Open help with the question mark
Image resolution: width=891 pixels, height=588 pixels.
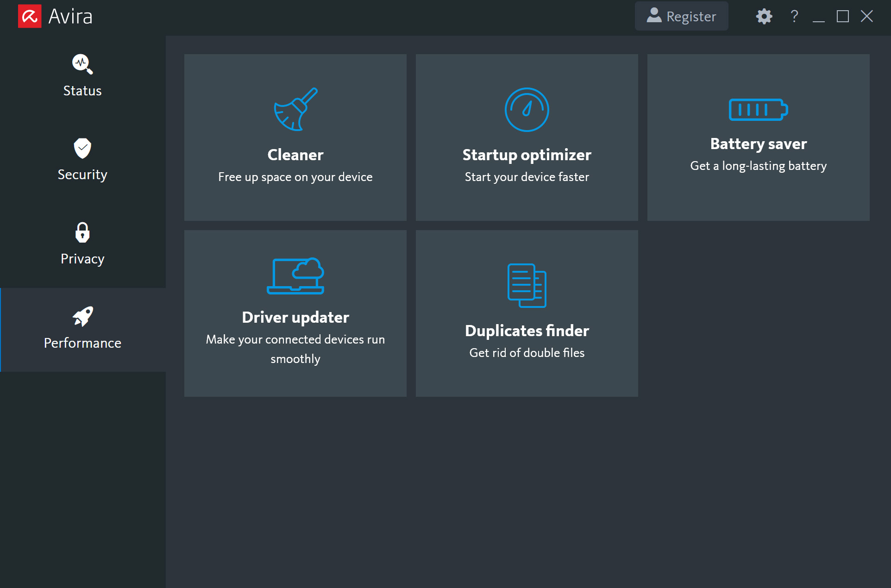794,16
